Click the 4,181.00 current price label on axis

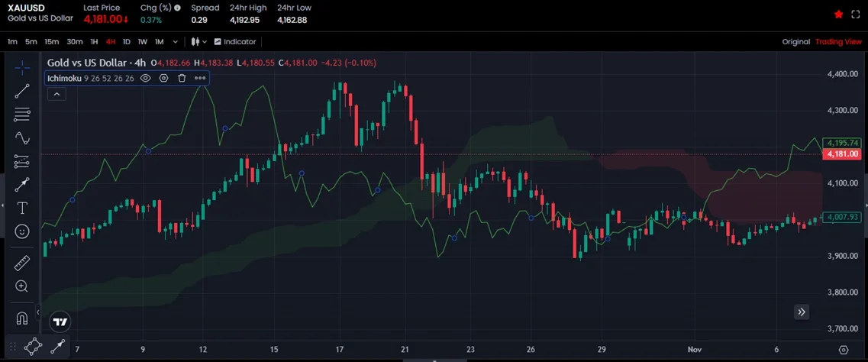pyautogui.click(x=843, y=154)
